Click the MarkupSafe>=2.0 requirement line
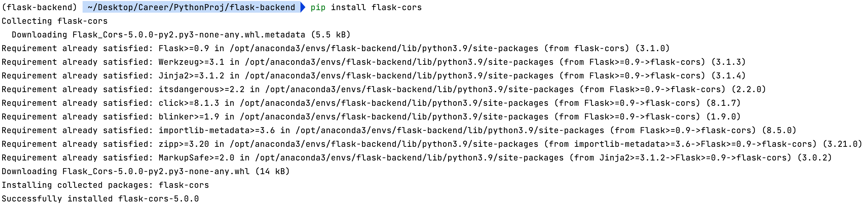Screen dimensions: 868x204 pos(417,158)
